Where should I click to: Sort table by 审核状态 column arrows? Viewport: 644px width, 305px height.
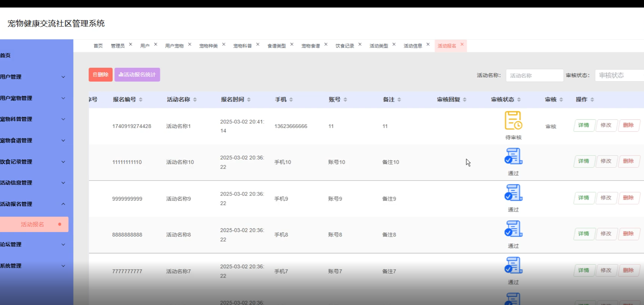click(519, 100)
